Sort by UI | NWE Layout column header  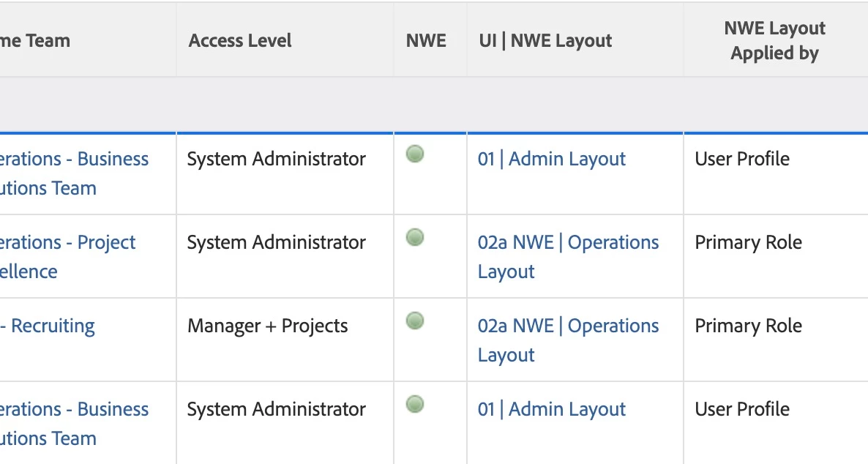tap(545, 40)
